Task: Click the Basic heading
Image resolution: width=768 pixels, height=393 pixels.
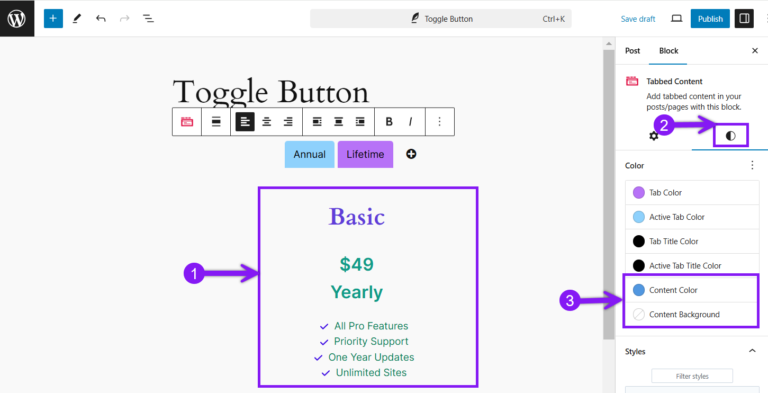Action: point(357,216)
